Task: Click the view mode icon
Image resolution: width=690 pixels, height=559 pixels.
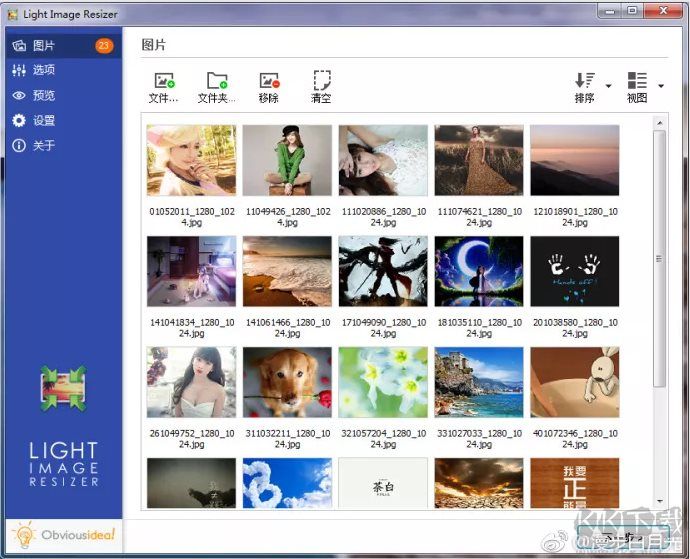Action: pos(637,82)
